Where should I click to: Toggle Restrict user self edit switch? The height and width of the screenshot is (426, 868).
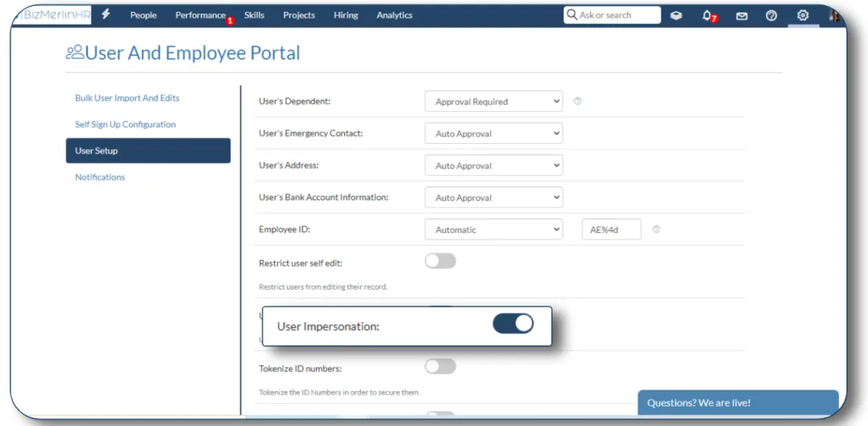[x=440, y=261]
